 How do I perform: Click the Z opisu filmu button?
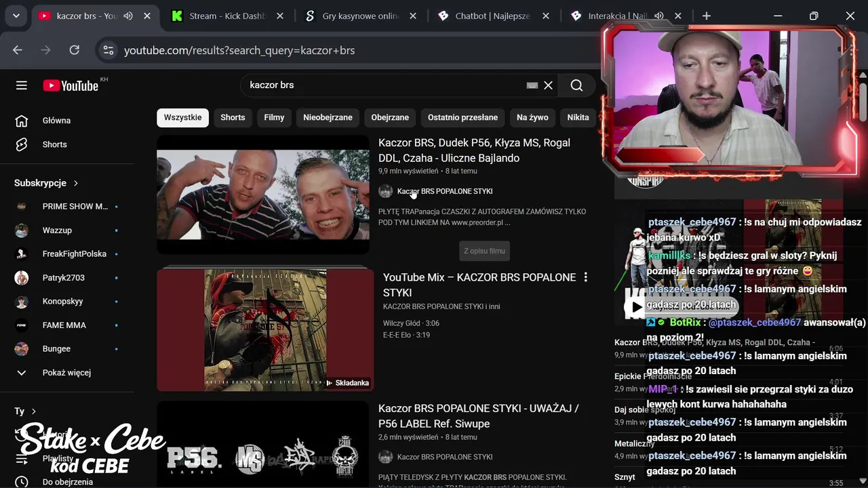[484, 251]
